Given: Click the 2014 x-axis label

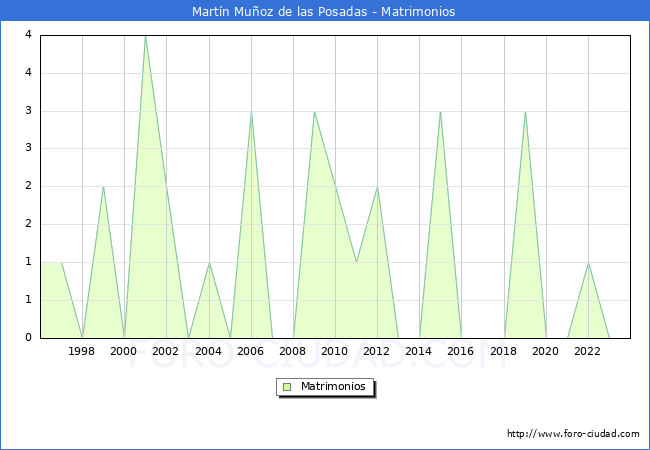Looking at the screenshot, I should tap(419, 351).
